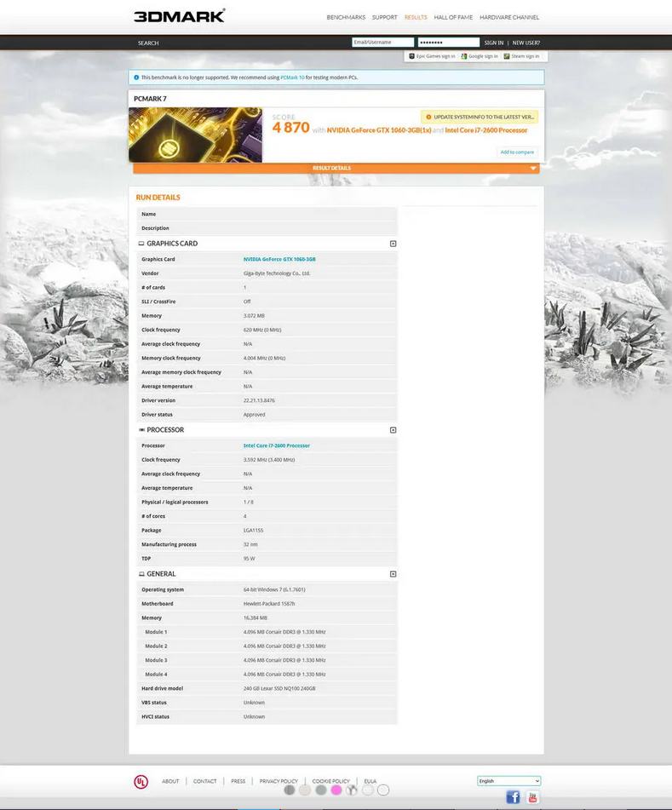Screen dimensions: 672x810
Task: Click the Module 1 memory row
Action: pos(267,632)
